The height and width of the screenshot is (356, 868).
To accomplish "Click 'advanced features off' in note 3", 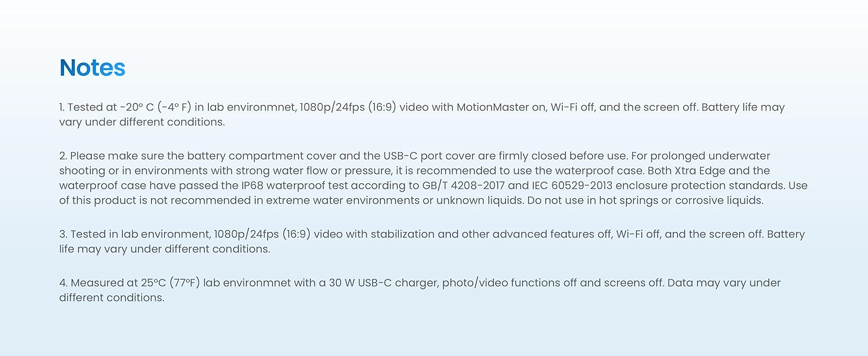I will 543,234.
